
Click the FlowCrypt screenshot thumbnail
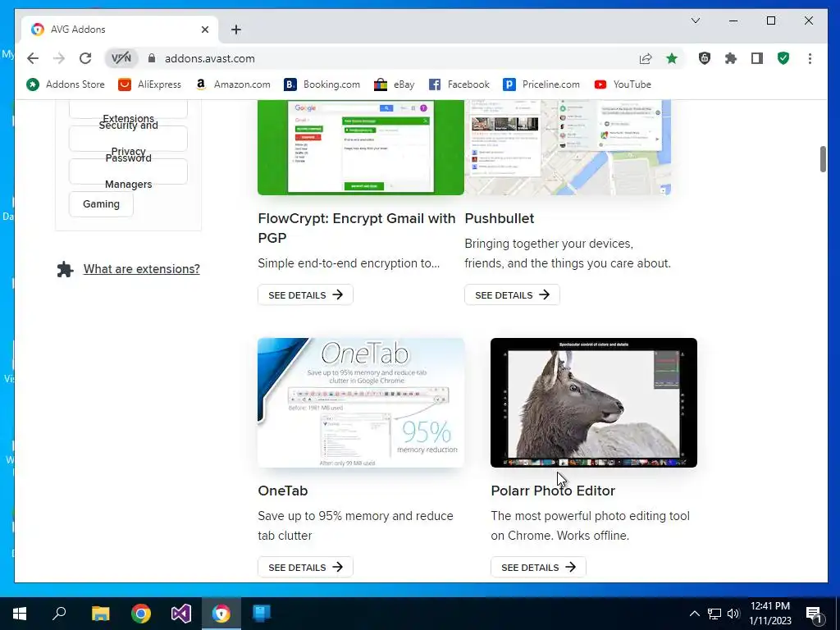click(x=361, y=148)
